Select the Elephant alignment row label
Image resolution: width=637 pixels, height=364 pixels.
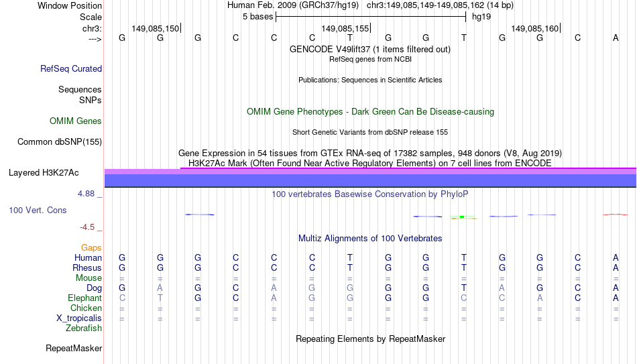coord(85,298)
